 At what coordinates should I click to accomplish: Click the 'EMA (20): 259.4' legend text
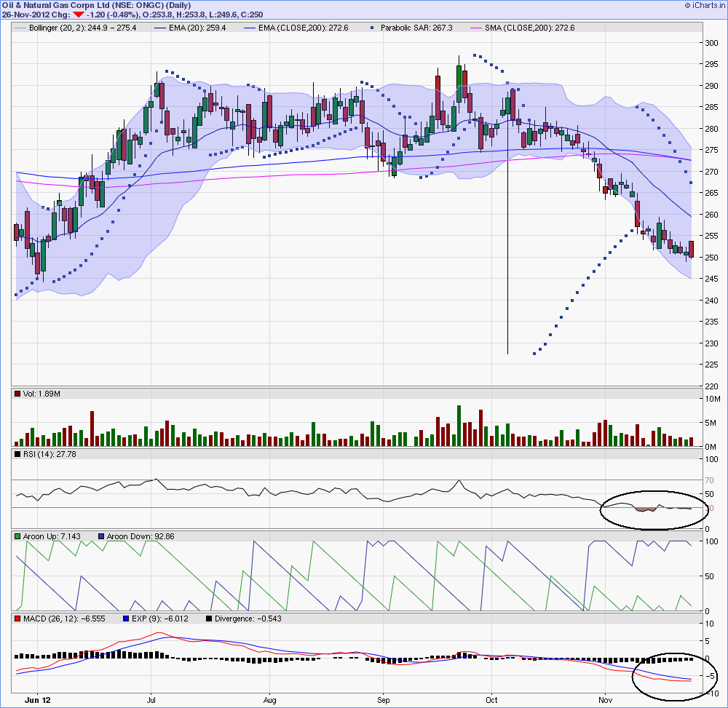[x=197, y=28]
